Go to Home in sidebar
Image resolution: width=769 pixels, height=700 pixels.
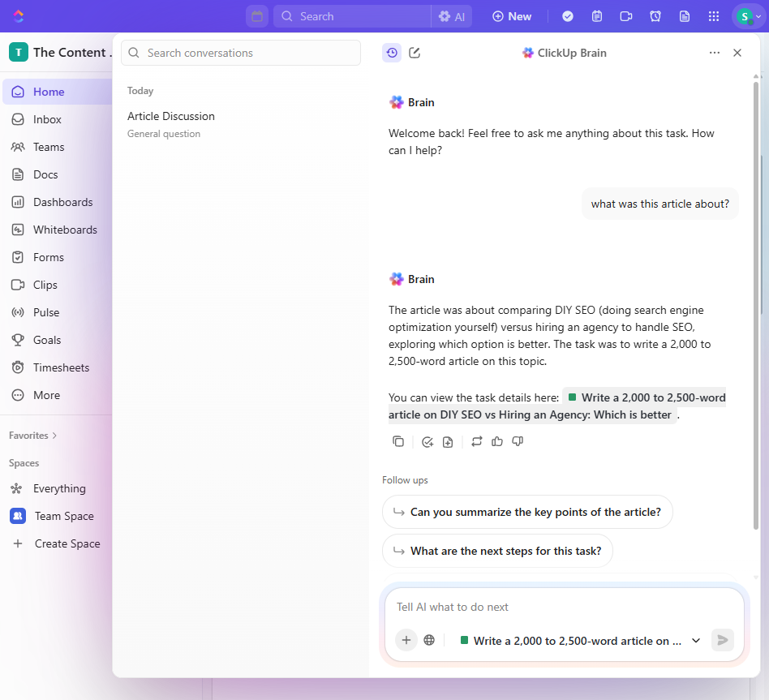click(58, 92)
